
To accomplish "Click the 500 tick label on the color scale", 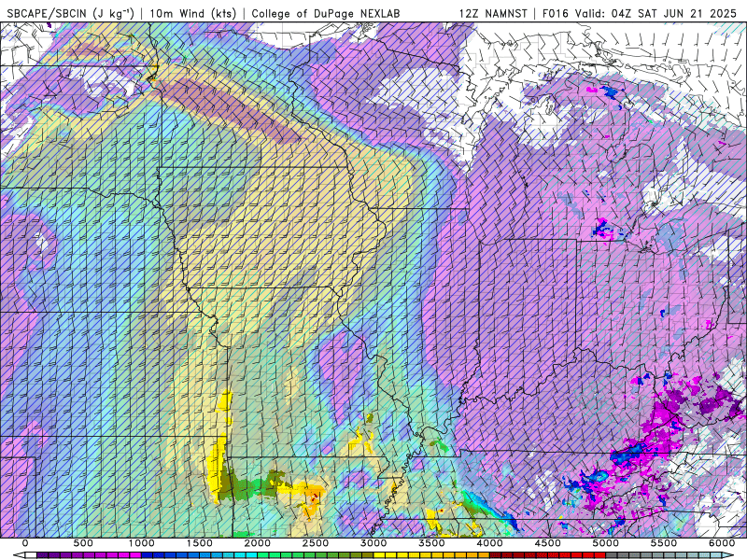I will (x=83, y=543).
